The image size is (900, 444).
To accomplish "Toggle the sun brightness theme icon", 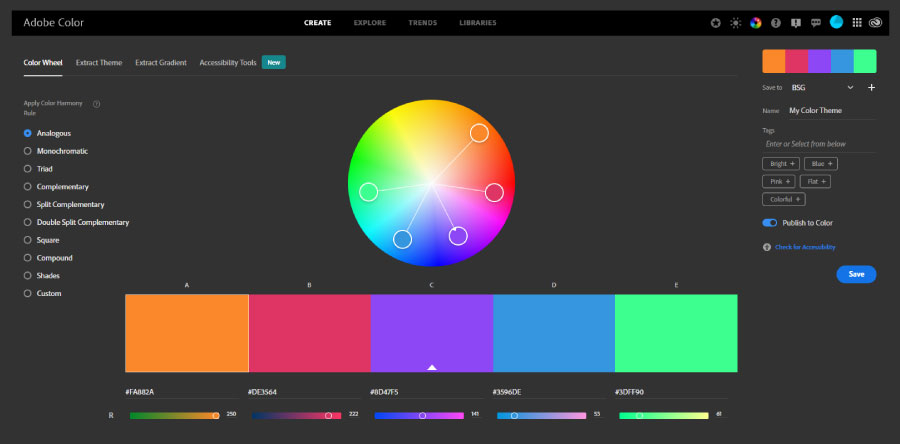I will tap(736, 22).
